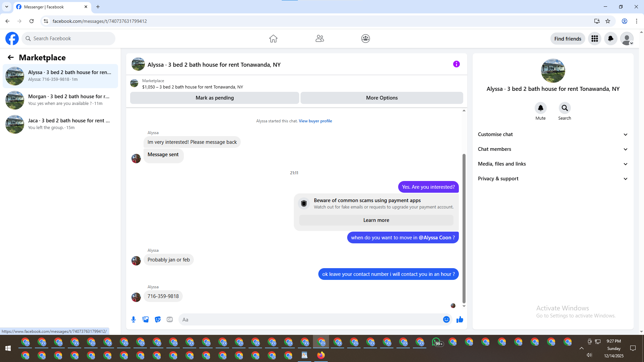Click Mark as pending button
Image resolution: width=644 pixels, height=362 pixels.
click(214, 98)
